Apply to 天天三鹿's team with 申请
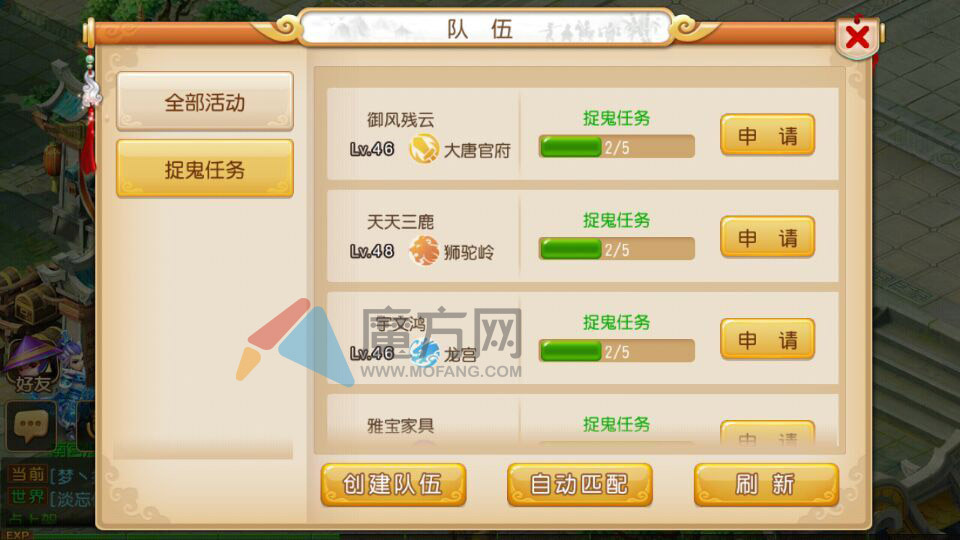960x540 pixels. [767, 237]
